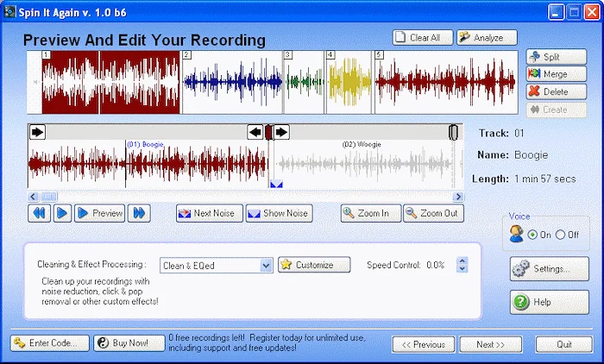
Task: Click the Speed Control 0.0% value
Action: [435, 265]
